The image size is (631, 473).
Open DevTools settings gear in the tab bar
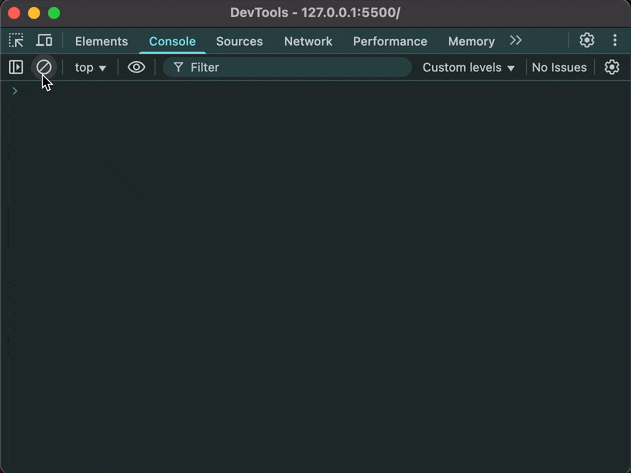tap(587, 40)
